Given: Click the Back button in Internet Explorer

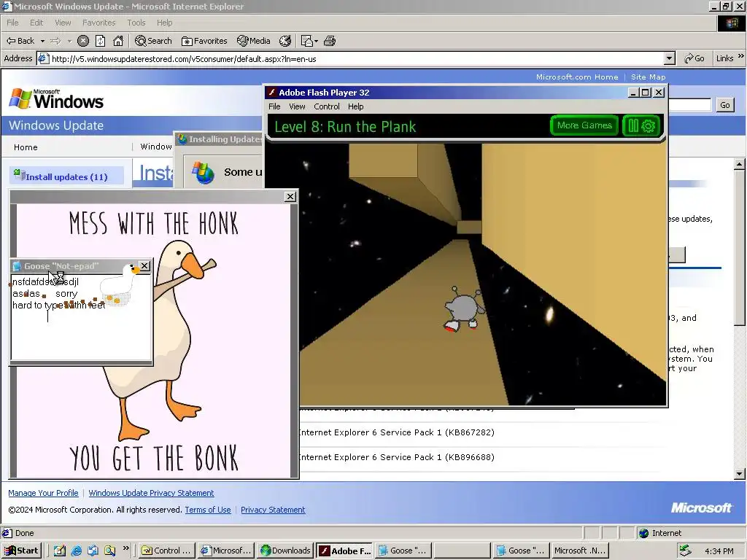Looking at the screenshot, I should coord(20,41).
